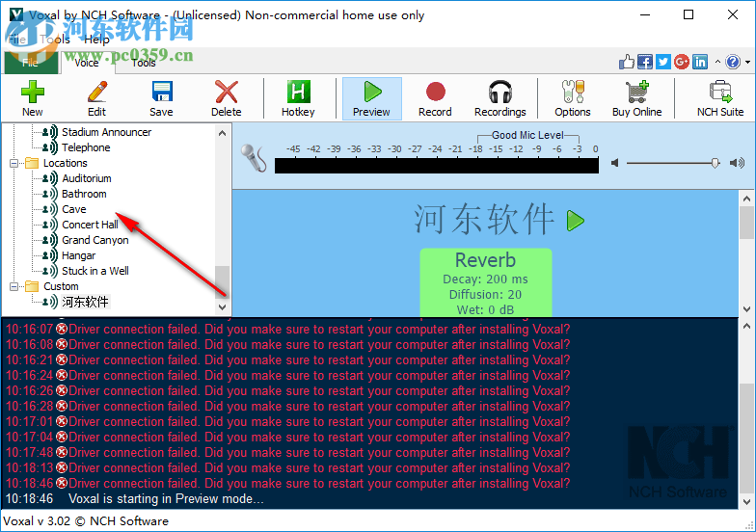Screen dimensions: 756x532
Task: Open the Help menu
Action: pos(97,39)
